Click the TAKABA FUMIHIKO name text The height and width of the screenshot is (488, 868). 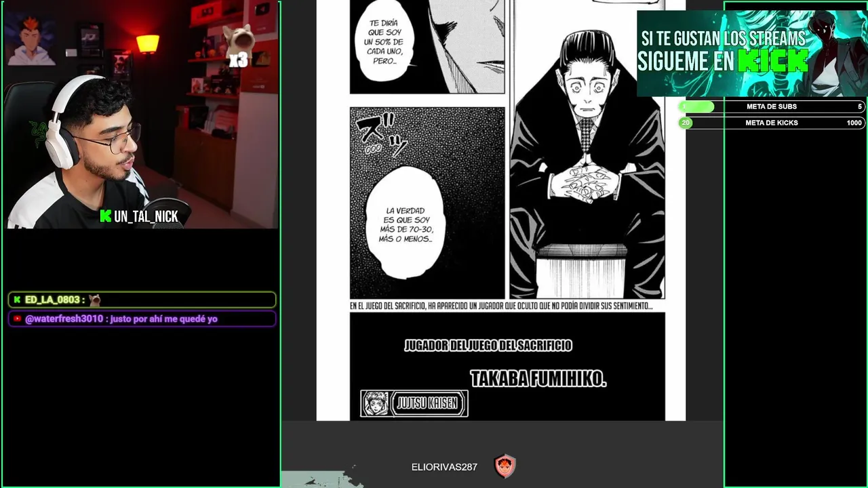(x=538, y=380)
